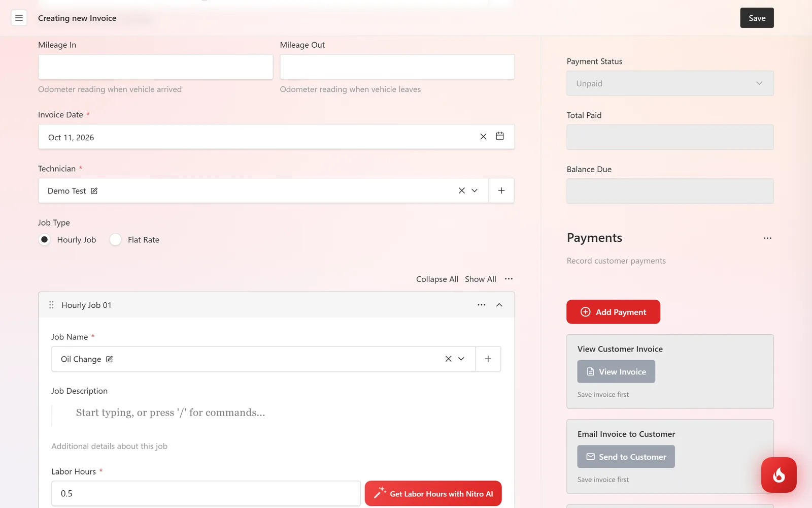Screen dimensions: 812x508
Task: Focus the Mileage Out field
Action: click(x=397, y=67)
